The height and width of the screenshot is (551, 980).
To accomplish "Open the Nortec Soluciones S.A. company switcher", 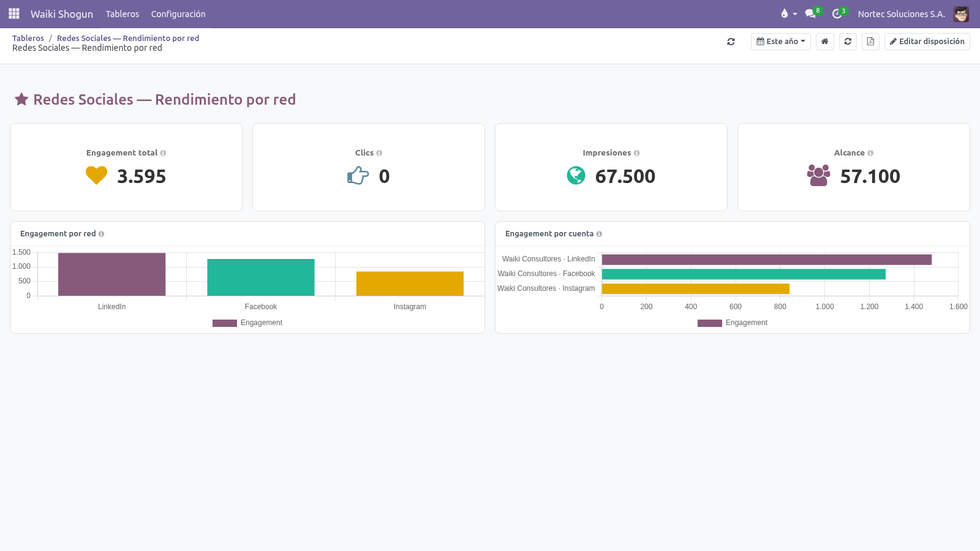I will (901, 13).
